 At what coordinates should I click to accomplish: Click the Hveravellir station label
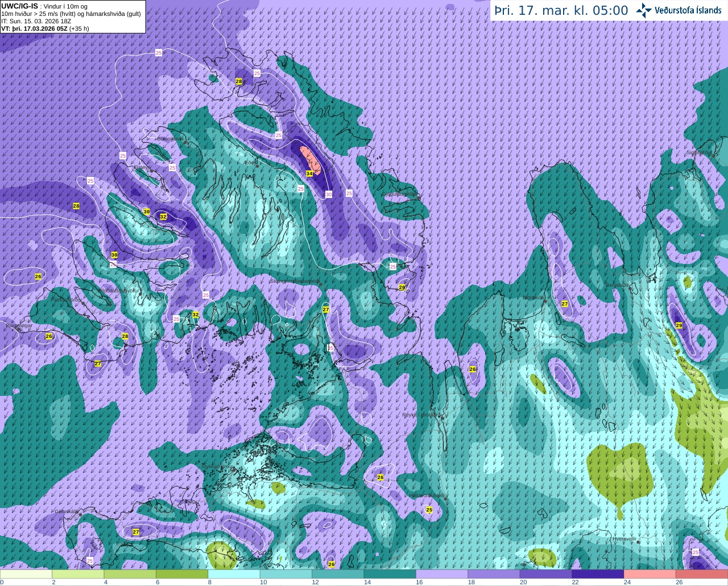(624, 539)
